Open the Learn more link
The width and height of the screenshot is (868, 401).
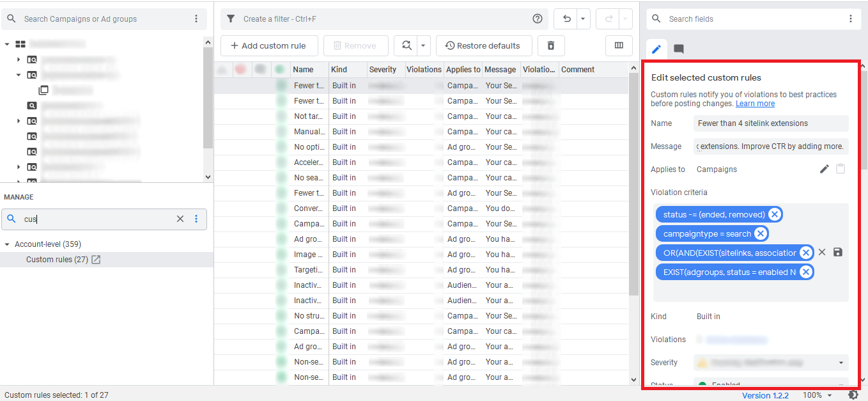pos(755,104)
